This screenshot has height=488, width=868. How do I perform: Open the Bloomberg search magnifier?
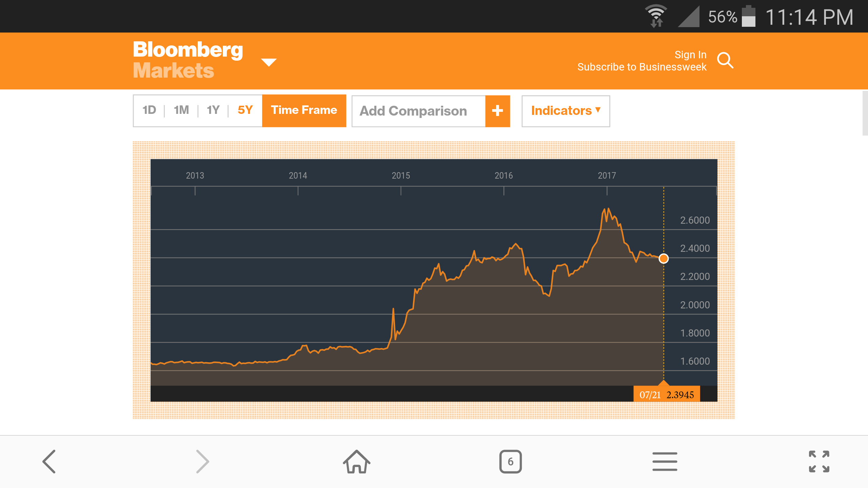725,61
